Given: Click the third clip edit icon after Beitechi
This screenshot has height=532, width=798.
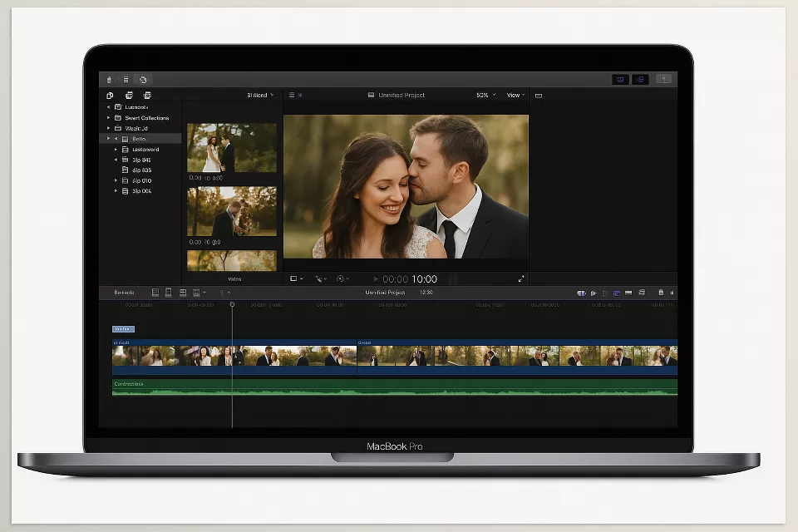Looking at the screenshot, I should tap(183, 293).
